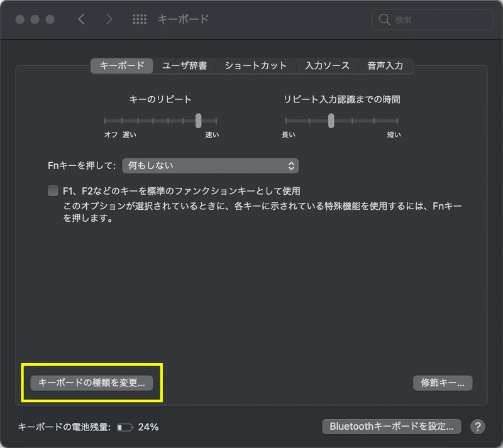Click the 短い label under delay slider
The width and height of the screenshot is (503, 448).
pos(394,134)
